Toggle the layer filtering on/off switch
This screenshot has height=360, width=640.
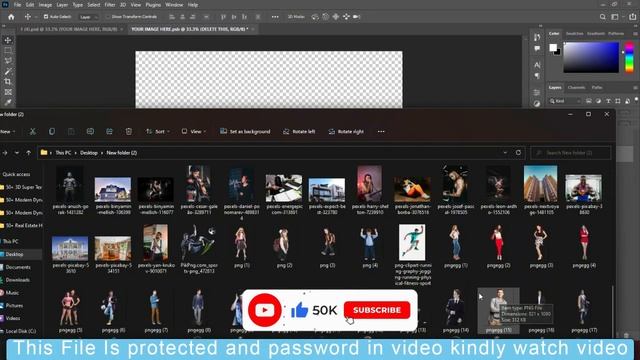[636, 100]
